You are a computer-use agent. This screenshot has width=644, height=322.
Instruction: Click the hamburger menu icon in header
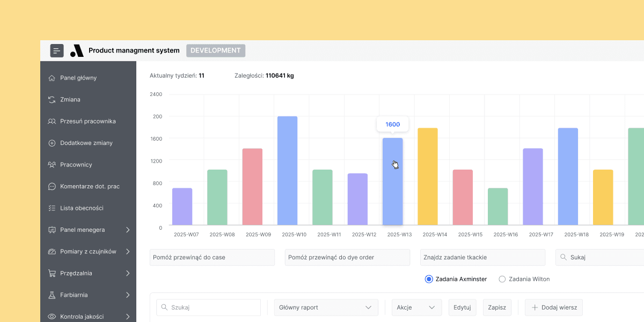tap(57, 51)
